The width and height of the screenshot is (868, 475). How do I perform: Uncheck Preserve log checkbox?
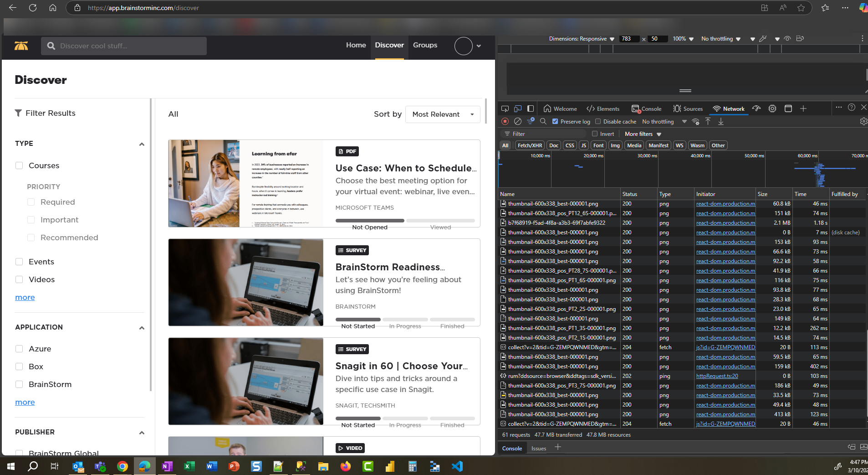(x=555, y=121)
